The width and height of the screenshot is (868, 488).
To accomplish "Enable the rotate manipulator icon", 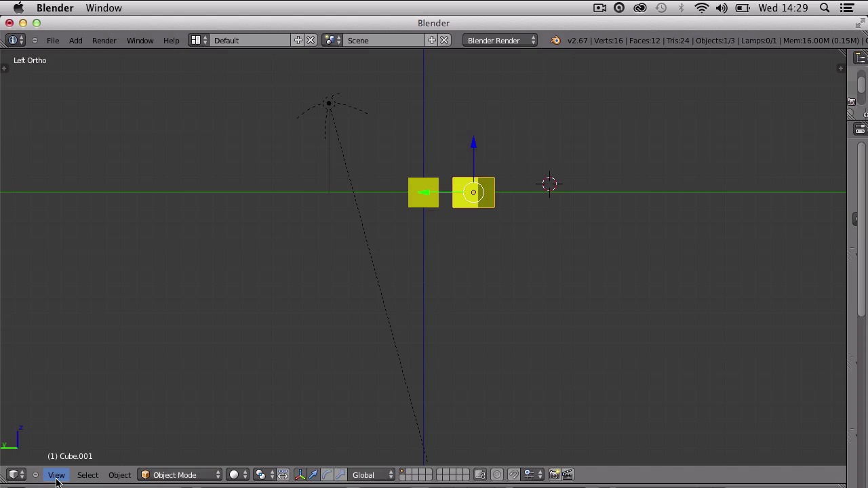I will click(327, 475).
